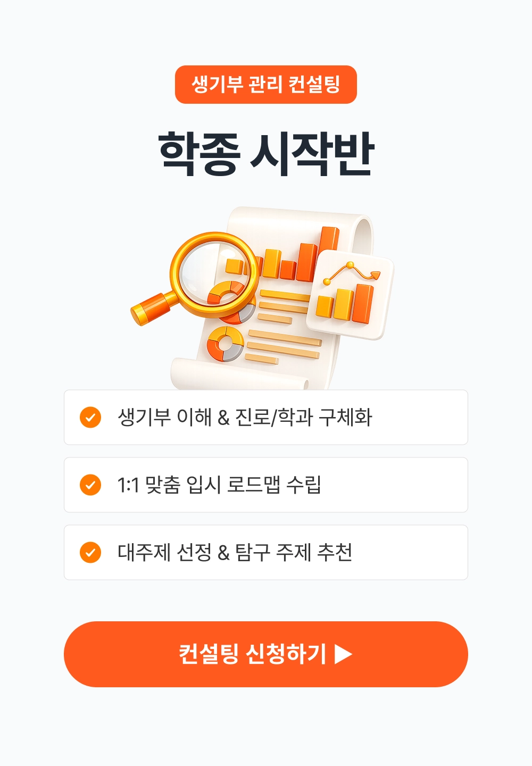Select the 1:1 맞춤 입시 로드맵 수립 text
The image size is (532, 766).
[x=219, y=485]
